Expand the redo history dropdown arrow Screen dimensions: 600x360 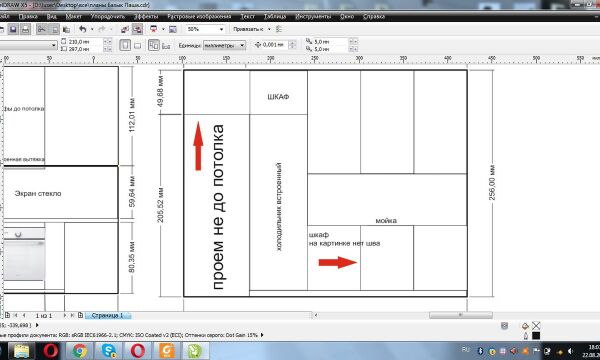[111, 29]
